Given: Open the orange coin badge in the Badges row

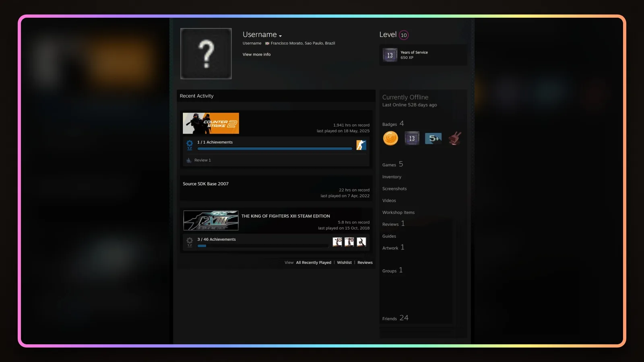Looking at the screenshot, I should pos(390,138).
